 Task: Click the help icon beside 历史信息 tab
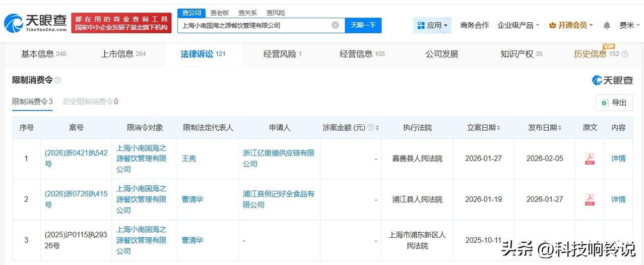(625, 54)
